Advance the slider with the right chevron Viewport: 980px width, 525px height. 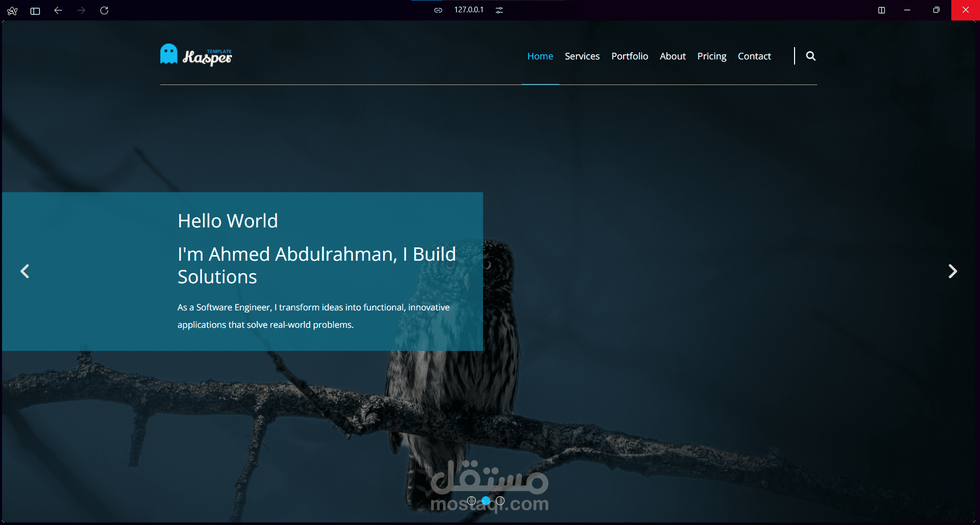(952, 271)
